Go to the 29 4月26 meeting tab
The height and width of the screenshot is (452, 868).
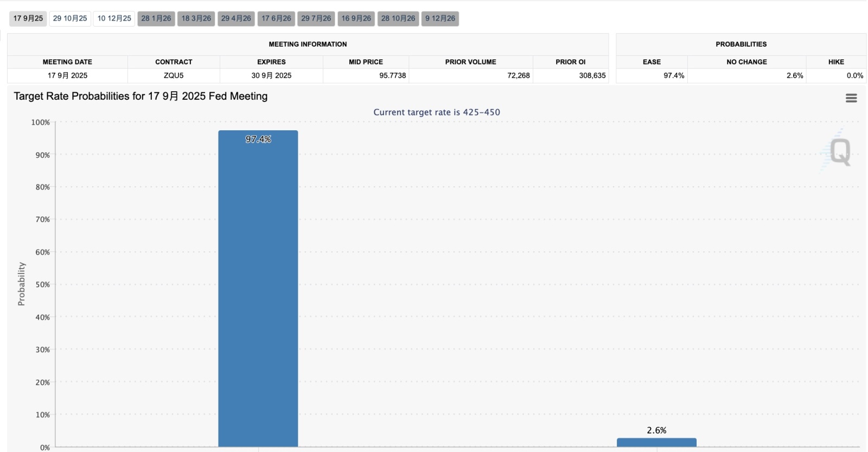pos(236,18)
